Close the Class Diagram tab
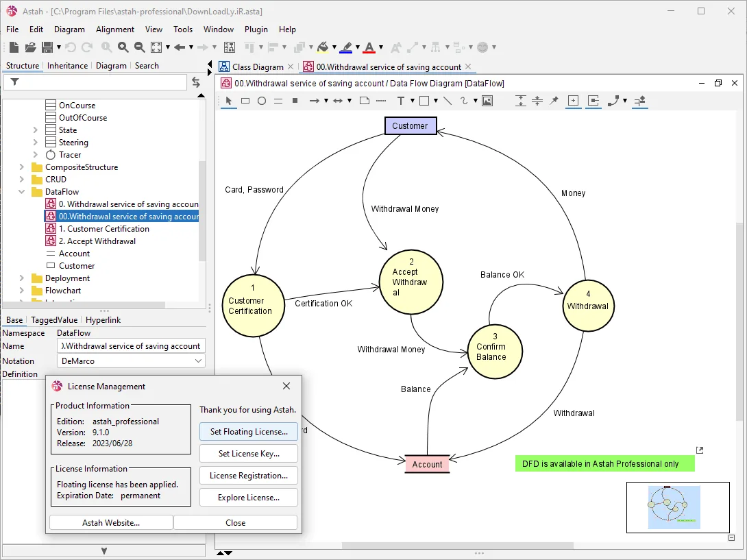Screen dimensions: 747x560 tap(291, 66)
